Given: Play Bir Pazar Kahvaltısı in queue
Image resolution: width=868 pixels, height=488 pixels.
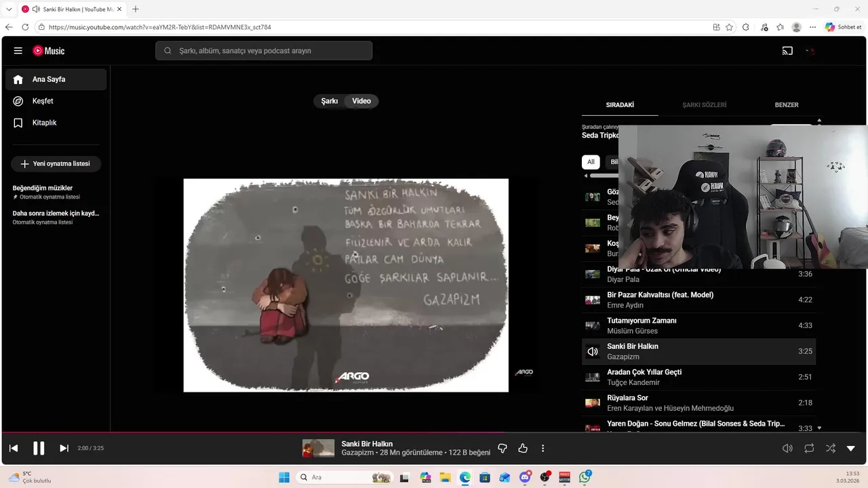Looking at the screenshot, I should (x=698, y=300).
